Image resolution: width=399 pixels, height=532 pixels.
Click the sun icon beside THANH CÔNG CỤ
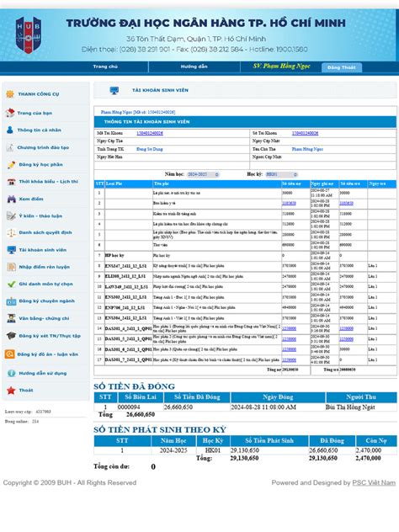tap(10, 94)
